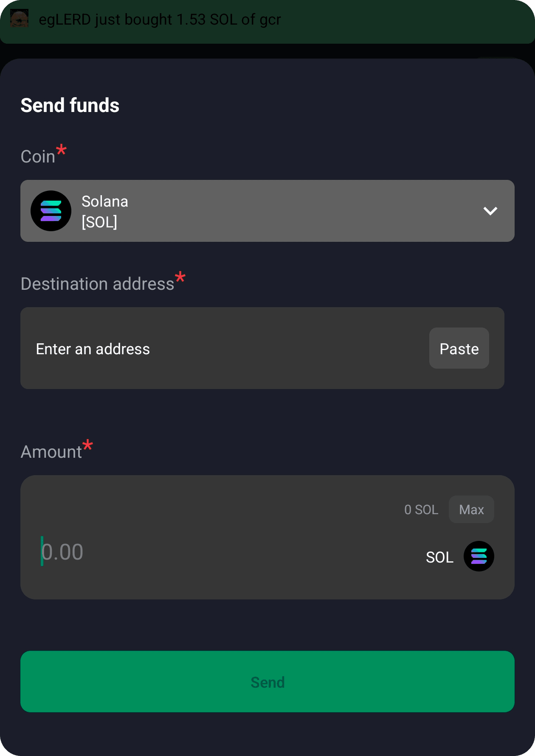The width and height of the screenshot is (535, 756).
Task: Click Paste to insert copied address
Action: point(459,348)
